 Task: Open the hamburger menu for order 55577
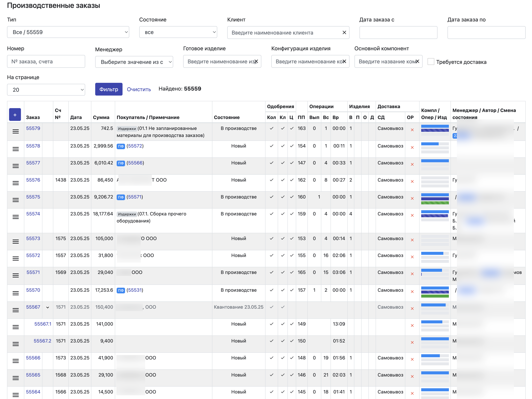(16, 166)
